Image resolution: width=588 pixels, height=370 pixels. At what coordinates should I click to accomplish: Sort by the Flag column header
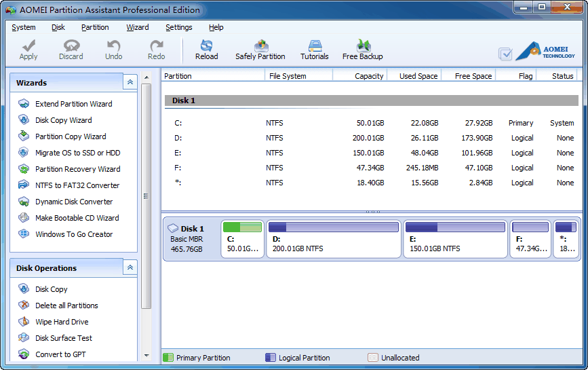(516, 76)
